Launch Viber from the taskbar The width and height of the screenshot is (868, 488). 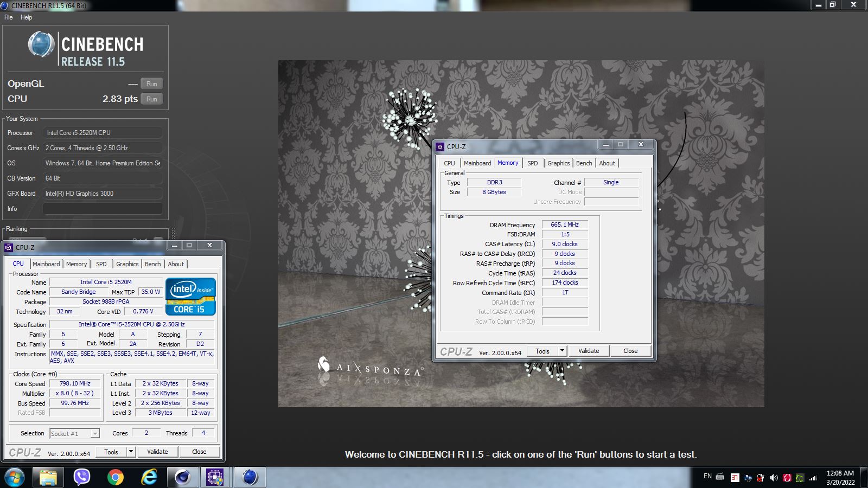pos(82,477)
